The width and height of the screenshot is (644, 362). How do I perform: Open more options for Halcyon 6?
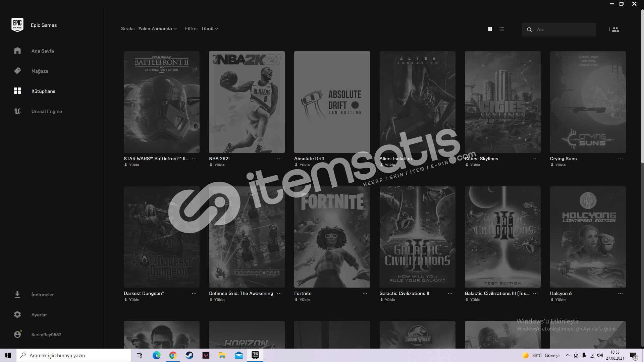pos(621,294)
